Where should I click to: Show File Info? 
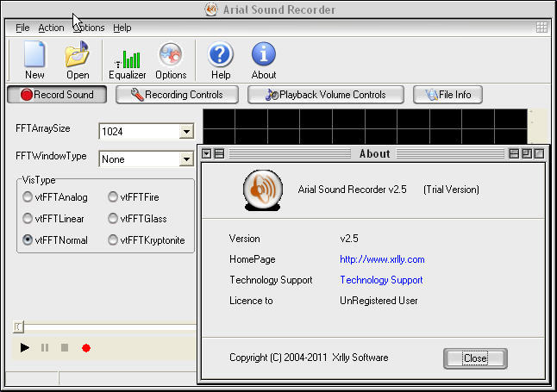[447, 95]
